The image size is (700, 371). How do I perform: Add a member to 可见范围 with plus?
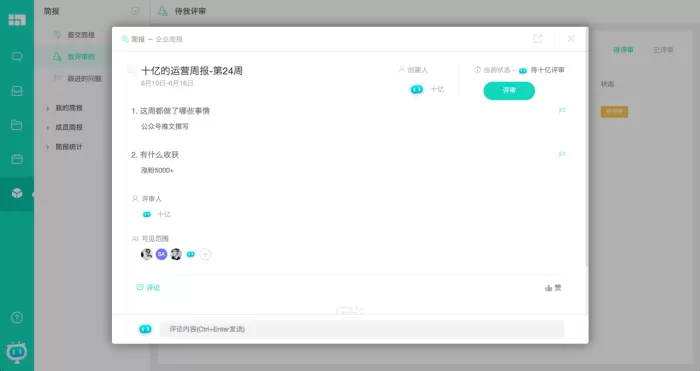pos(205,254)
